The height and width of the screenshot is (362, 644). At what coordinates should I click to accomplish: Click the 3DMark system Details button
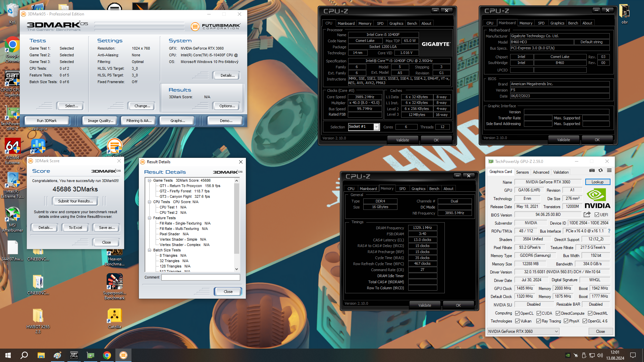tap(227, 75)
